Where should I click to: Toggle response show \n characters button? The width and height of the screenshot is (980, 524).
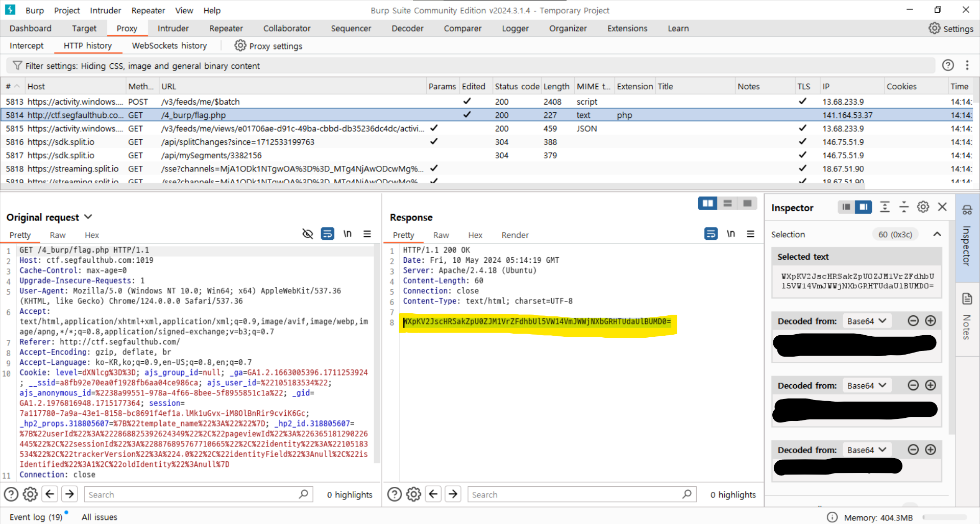731,234
